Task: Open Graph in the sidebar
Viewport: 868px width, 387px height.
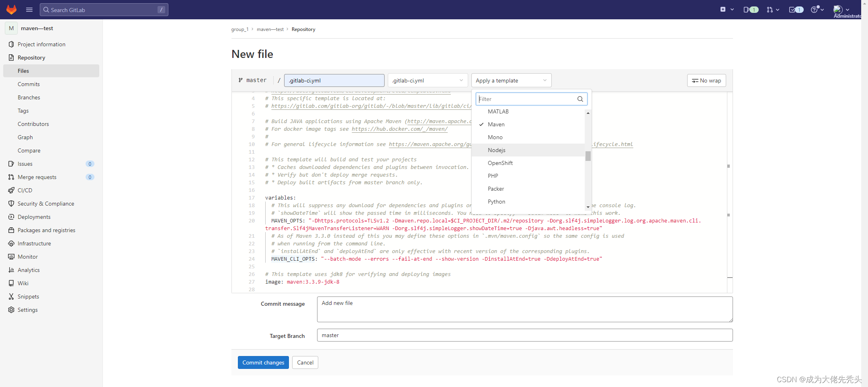Action: click(51, 137)
